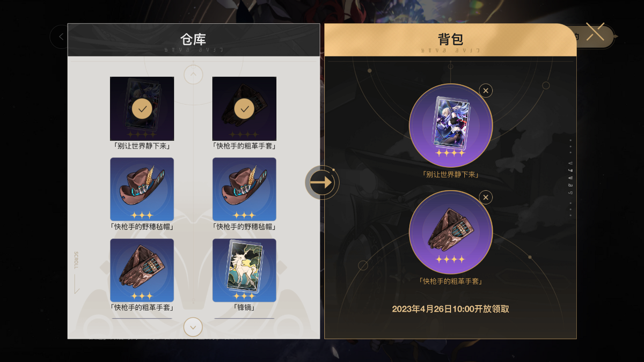Open the 背包 panel header
This screenshot has width=644, height=362.
point(450,40)
